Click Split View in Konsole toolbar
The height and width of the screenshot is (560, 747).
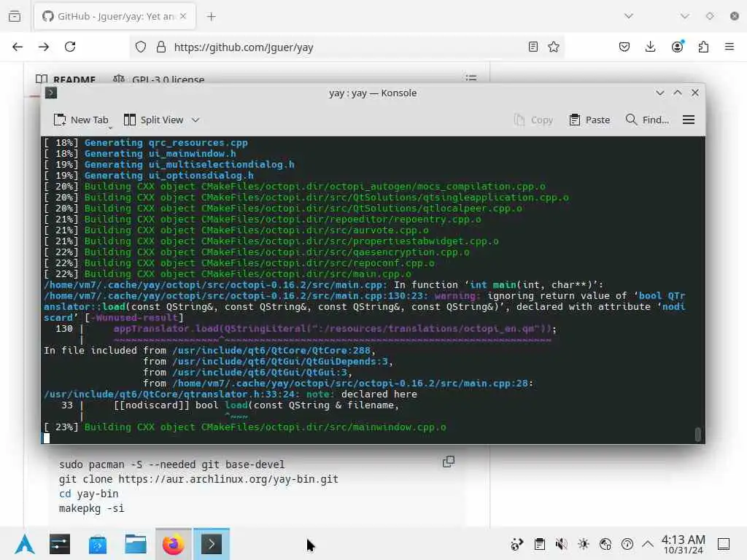(x=154, y=120)
